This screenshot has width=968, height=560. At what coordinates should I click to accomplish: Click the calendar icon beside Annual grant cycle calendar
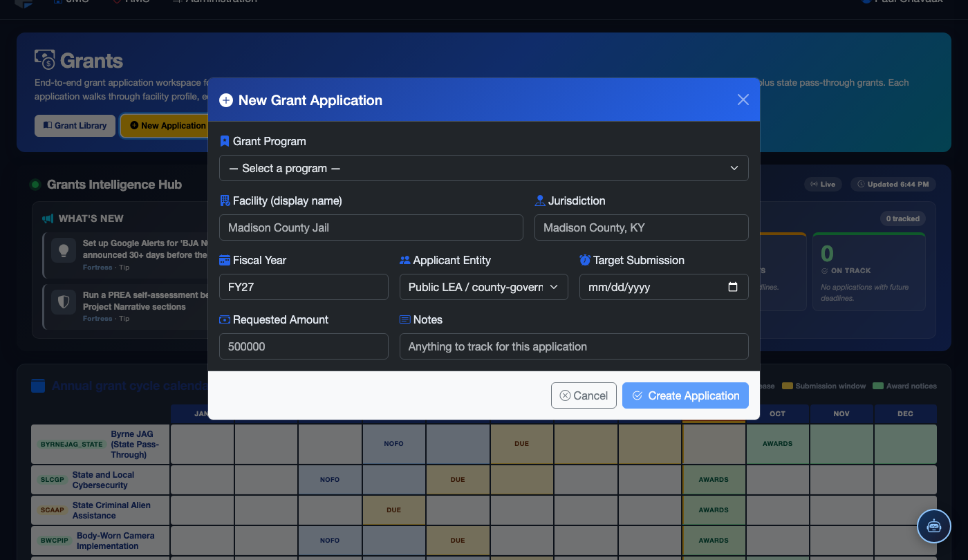38,386
